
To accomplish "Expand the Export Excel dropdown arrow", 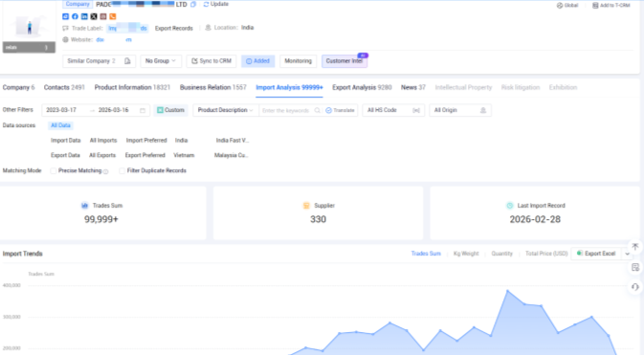I will [x=627, y=254].
